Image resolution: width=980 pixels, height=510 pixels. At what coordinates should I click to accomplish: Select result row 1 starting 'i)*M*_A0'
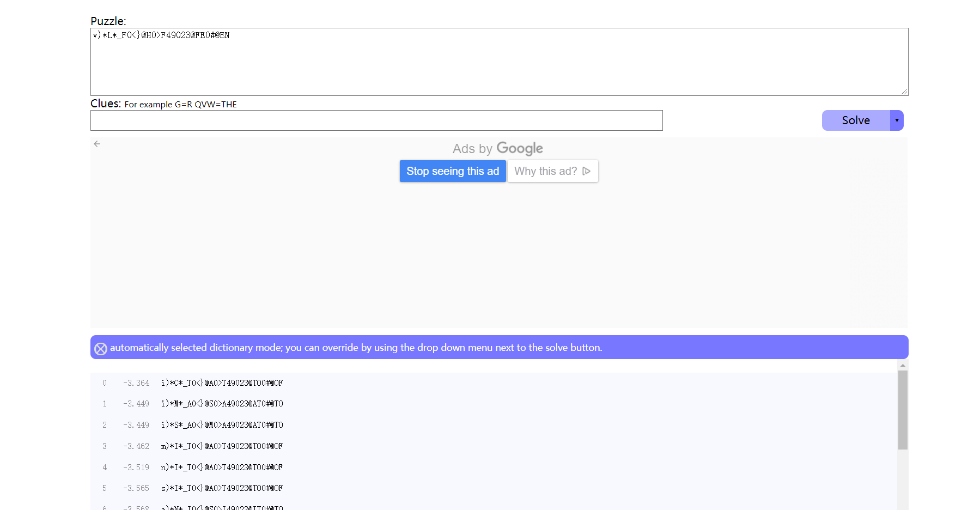click(494, 404)
